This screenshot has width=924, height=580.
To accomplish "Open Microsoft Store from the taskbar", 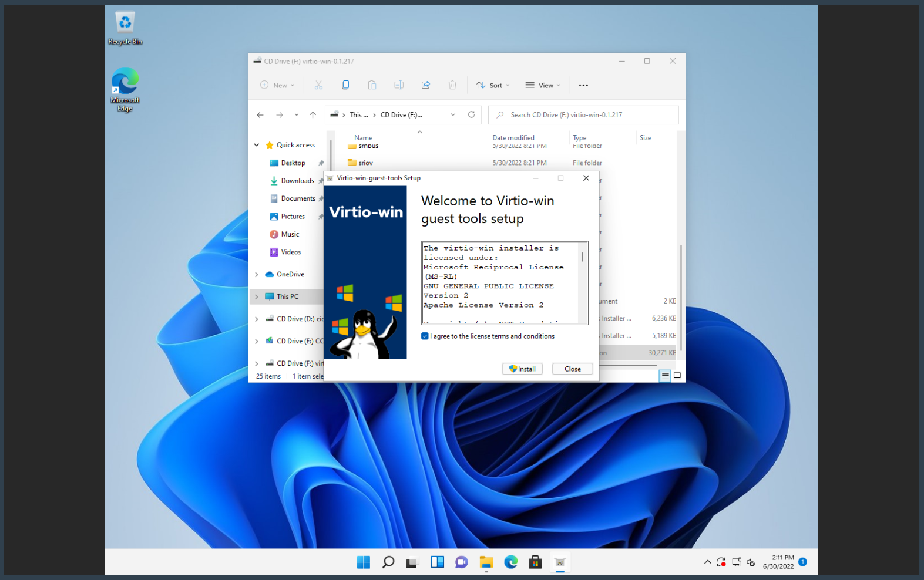I will 535,562.
